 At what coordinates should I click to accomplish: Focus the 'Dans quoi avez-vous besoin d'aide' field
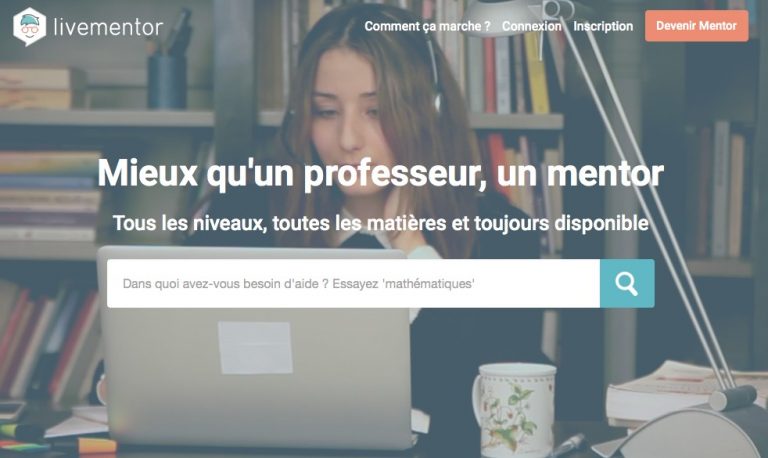[x=353, y=283]
